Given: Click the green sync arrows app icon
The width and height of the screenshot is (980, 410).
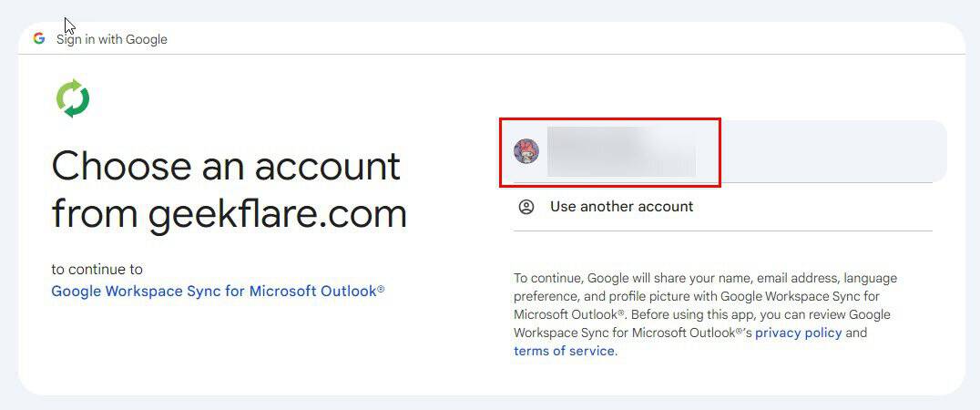Looking at the screenshot, I should pos(73,98).
